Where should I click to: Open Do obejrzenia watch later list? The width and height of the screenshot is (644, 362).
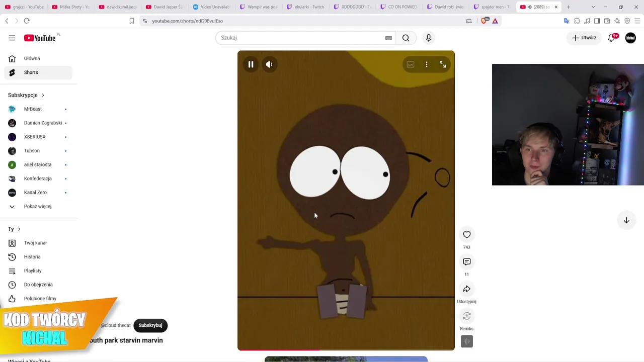pyautogui.click(x=38, y=285)
